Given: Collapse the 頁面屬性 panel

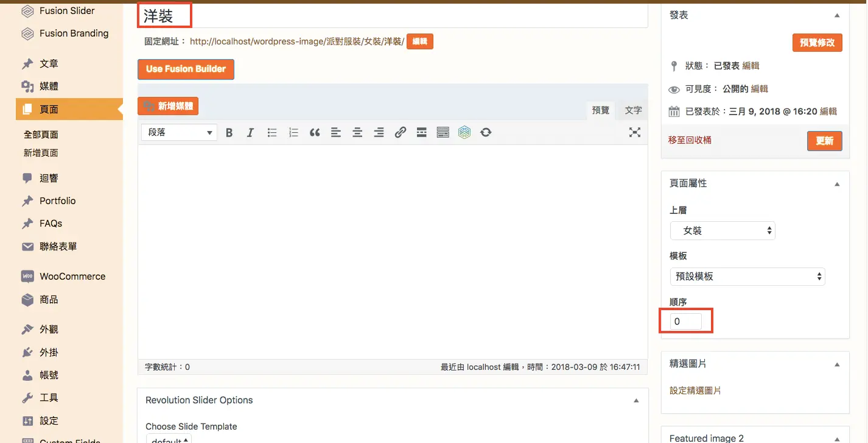Looking at the screenshot, I should point(837,183).
